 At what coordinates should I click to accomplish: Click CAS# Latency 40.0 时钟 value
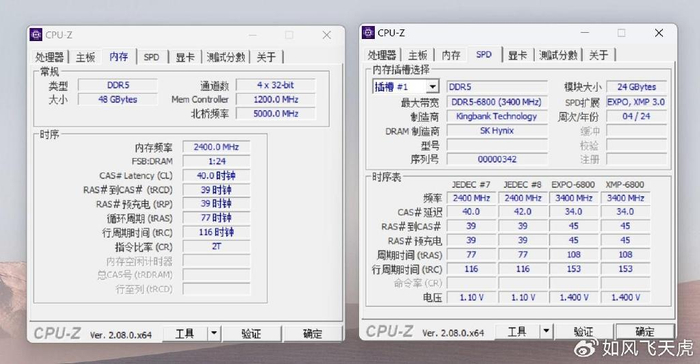coord(216,176)
